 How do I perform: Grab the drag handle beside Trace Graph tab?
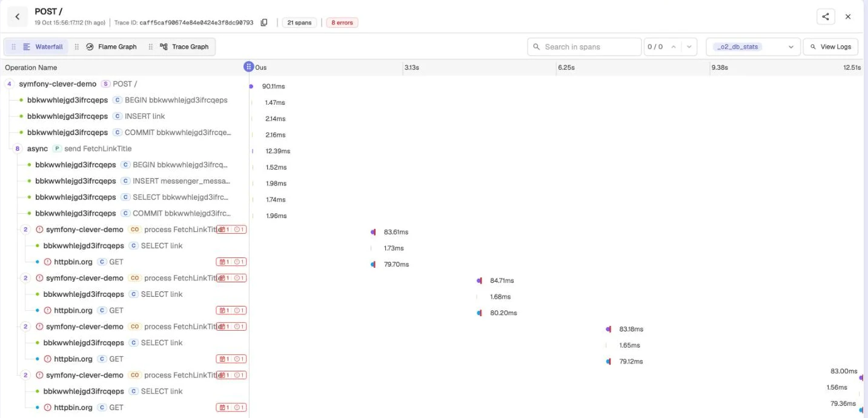coord(151,47)
